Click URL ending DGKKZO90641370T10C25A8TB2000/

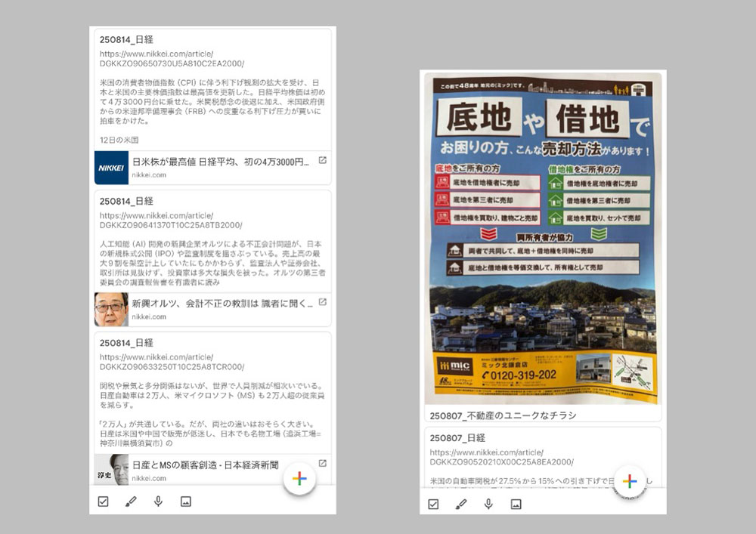(171, 221)
